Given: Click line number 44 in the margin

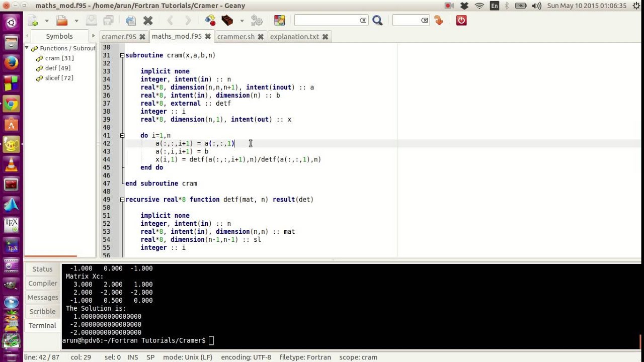Looking at the screenshot, I should [x=106, y=159].
